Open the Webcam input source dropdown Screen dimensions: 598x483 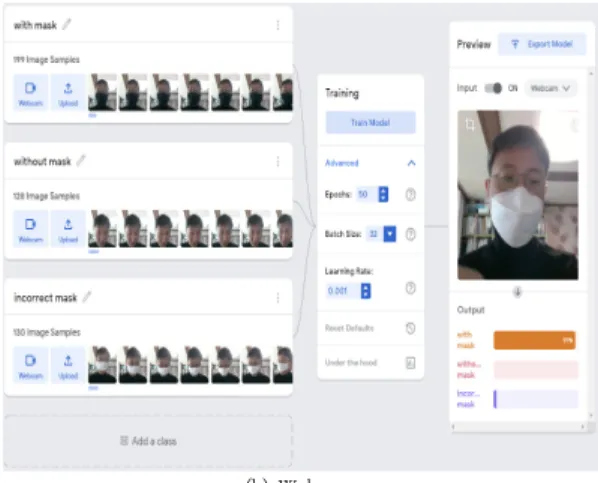[x=550, y=89]
